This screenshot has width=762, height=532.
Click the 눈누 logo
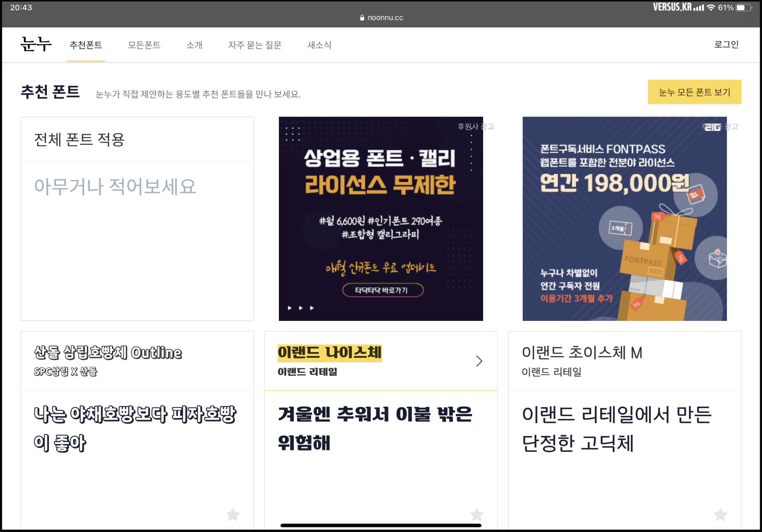(36, 44)
